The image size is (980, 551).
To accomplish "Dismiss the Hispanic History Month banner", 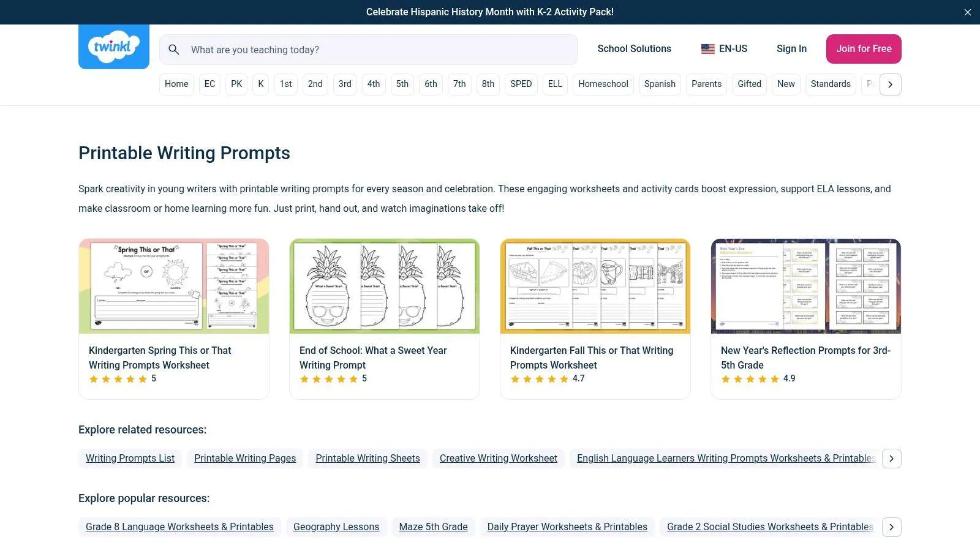I will 968,12.
